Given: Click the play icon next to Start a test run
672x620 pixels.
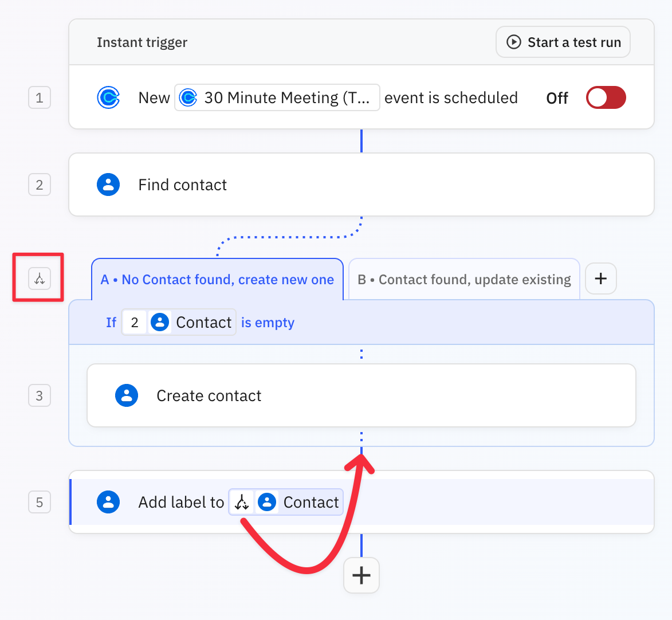Looking at the screenshot, I should (x=514, y=41).
